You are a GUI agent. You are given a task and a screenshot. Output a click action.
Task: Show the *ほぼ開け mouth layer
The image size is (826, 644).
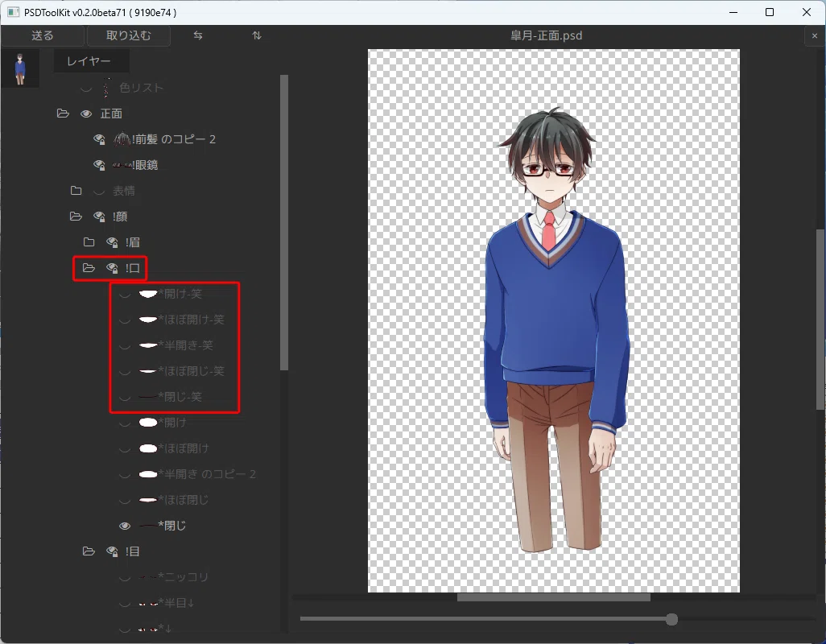click(124, 449)
